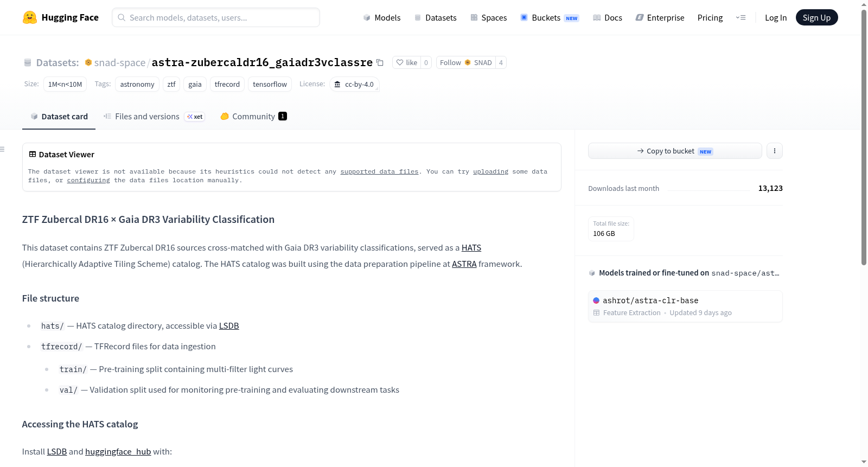Open the Models page
This screenshot has width=868, height=467.
click(x=382, y=17)
